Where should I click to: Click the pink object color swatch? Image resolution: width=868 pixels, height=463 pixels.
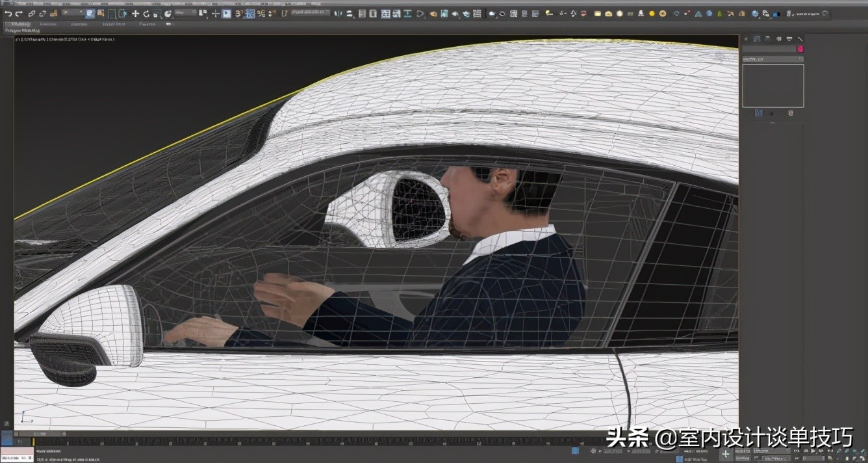point(800,49)
